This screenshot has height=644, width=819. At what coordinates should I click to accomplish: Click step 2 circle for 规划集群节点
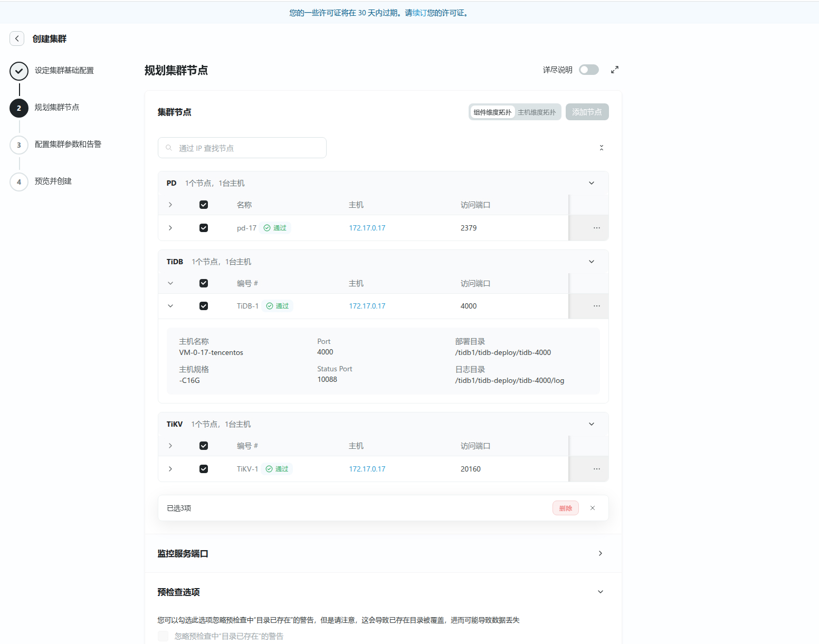[x=19, y=108]
